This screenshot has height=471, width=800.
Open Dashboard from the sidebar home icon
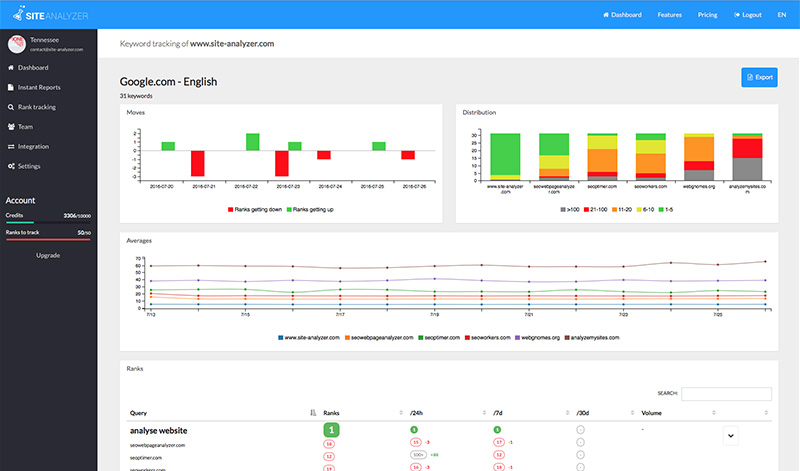click(x=11, y=67)
